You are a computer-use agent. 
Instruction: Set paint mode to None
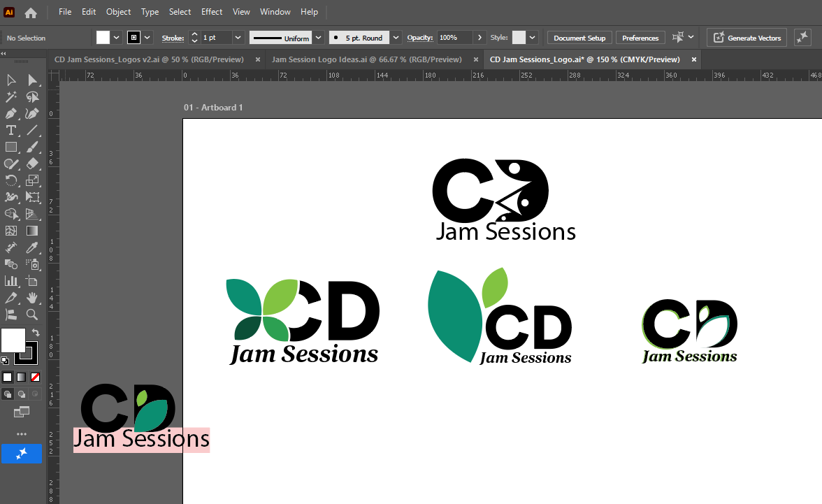click(x=35, y=377)
